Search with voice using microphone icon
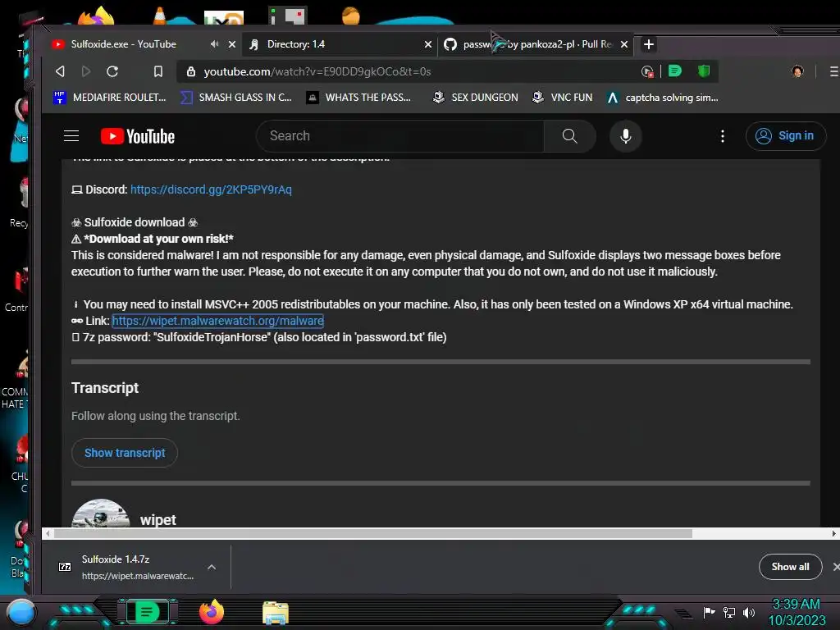The width and height of the screenshot is (840, 630). pyautogui.click(x=625, y=136)
